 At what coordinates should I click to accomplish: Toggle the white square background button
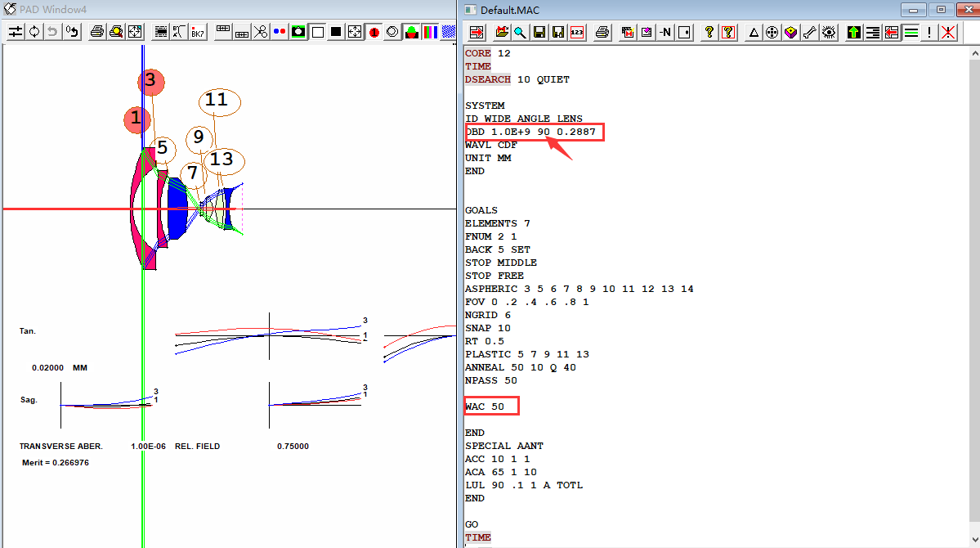(318, 32)
